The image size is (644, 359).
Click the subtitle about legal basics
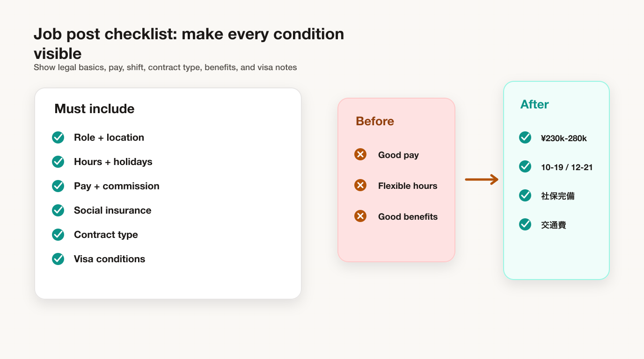[165, 67]
